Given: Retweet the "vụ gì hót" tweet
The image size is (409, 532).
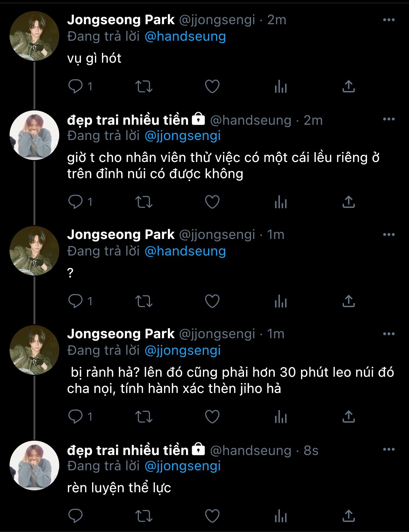Looking at the screenshot, I should click(144, 86).
